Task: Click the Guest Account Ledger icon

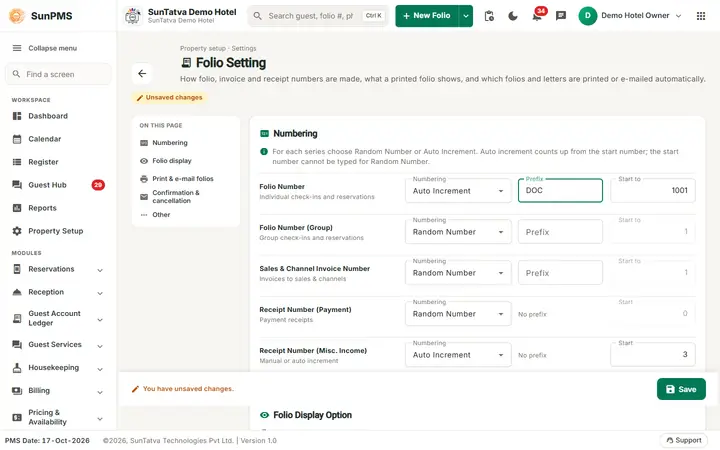Action: 17,318
